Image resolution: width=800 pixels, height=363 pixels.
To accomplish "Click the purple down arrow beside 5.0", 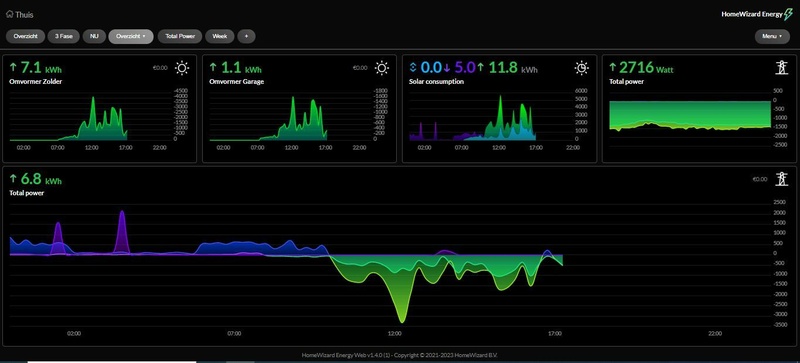I will click(446, 67).
